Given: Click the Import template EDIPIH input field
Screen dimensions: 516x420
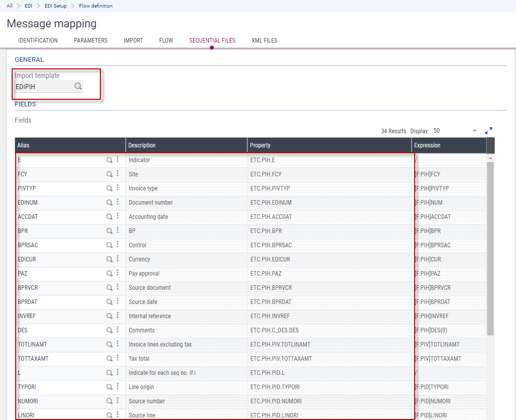Looking at the screenshot, I should 43,87.
